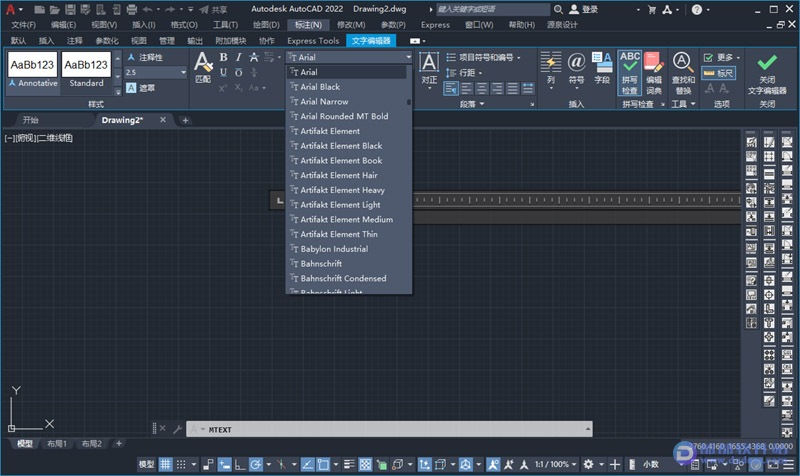Click the Match (匹配) text formatting icon
This screenshot has width=800, height=476.
203,67
